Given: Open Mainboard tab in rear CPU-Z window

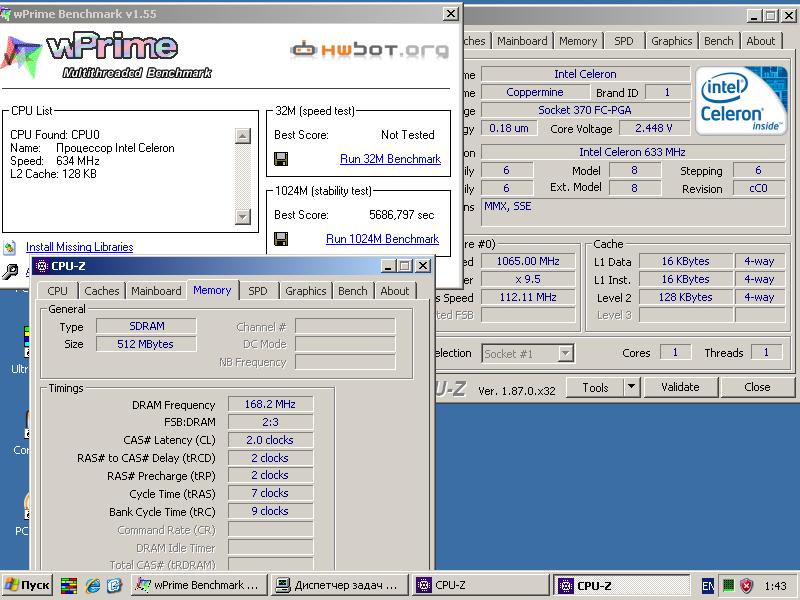Looking at the screenshot, I should 522,41.
